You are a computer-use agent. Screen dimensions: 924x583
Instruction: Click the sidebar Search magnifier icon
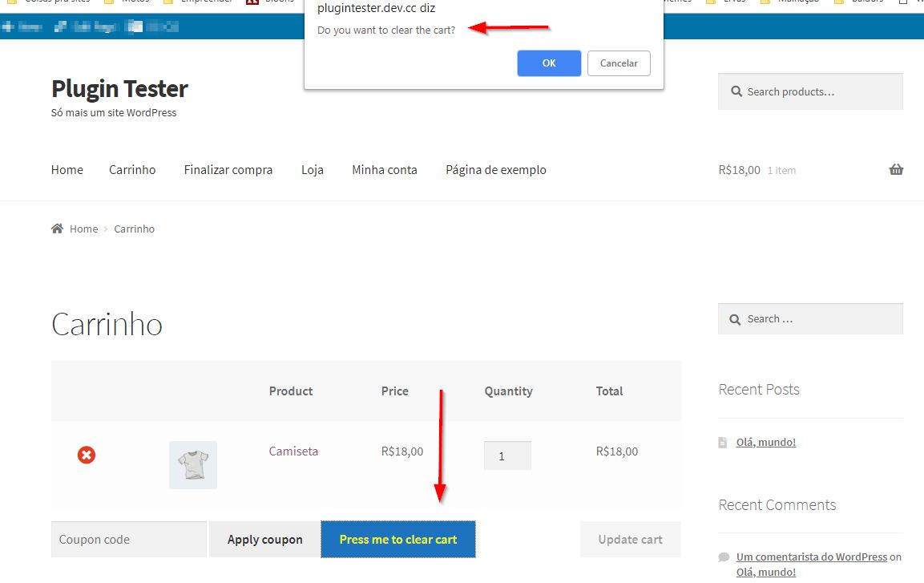(735, 319)
